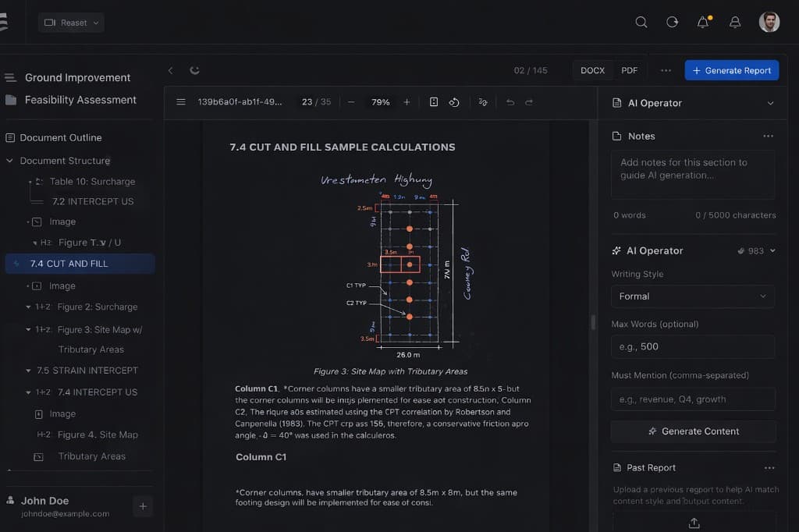Select the fit-to-page view icon
The height and width of the screenshot is (532, 799).
(434, 101)
